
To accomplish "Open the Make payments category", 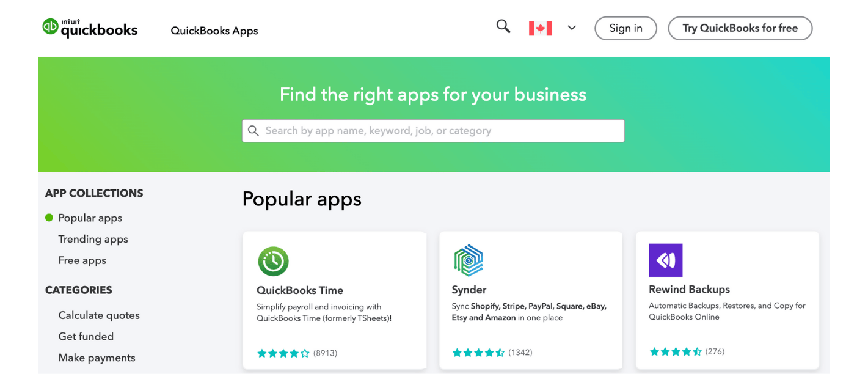I will [97, 358].
